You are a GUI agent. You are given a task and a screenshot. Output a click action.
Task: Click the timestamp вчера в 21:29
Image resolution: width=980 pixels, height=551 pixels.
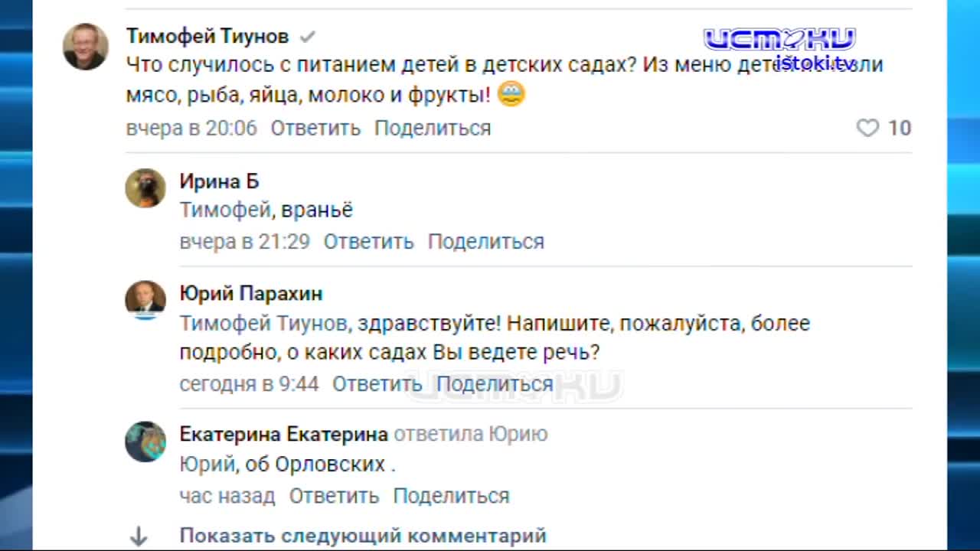[243, 241]
